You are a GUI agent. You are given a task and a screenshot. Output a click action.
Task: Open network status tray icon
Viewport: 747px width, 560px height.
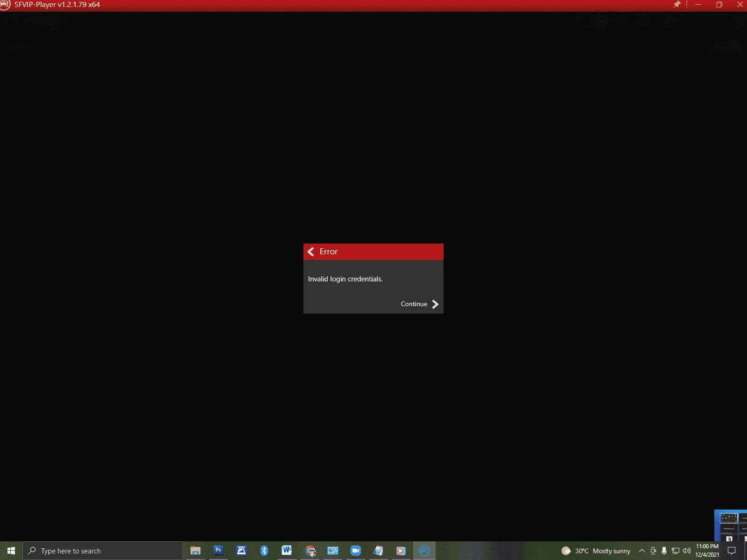(x=675, y=551)
